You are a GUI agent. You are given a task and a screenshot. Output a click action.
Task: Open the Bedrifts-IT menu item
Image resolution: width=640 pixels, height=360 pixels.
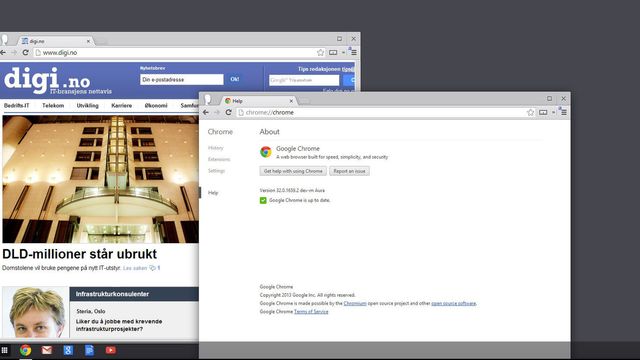[x=16, y=105]
